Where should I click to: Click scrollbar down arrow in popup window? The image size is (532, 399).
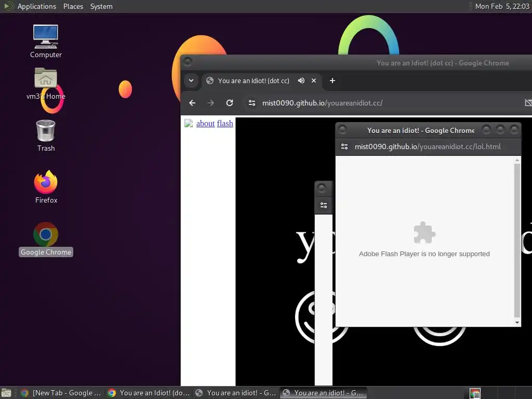pos(517,323)
